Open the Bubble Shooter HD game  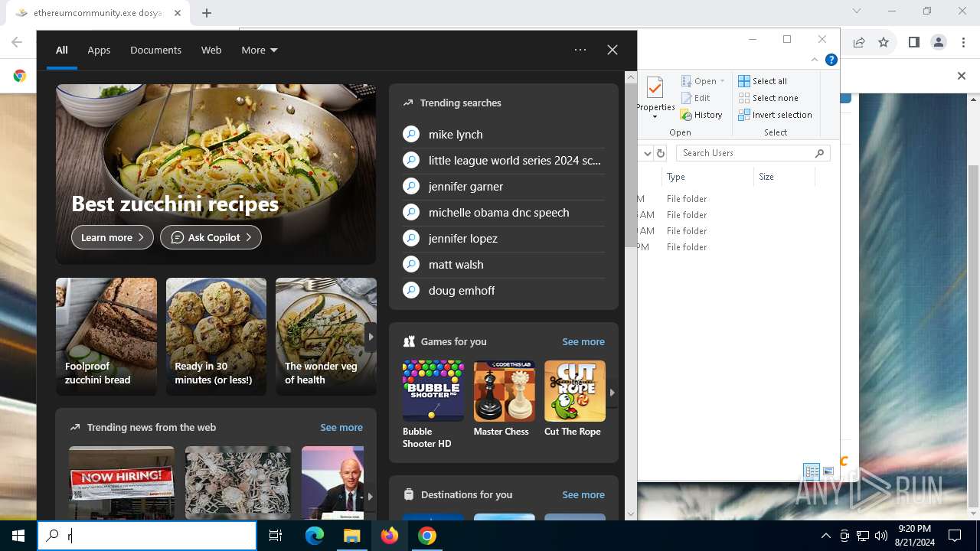[433, 405]
